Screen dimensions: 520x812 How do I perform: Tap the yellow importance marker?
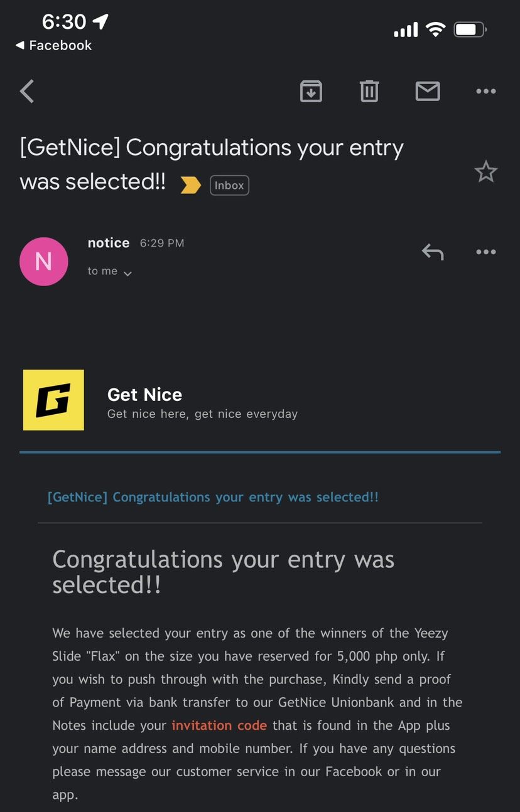click(x=190, y=185)
